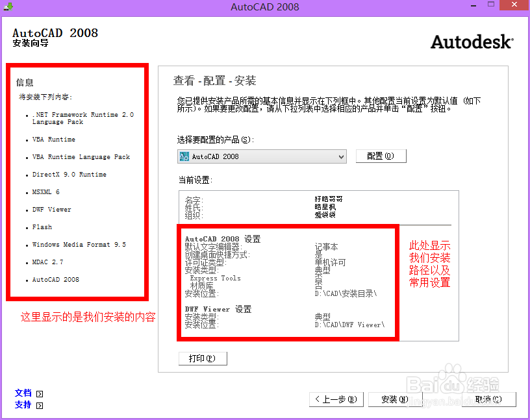The image size is (530, 420).
Task: Click the path 'D:\CAD\DWF Viewer\'
Action: pyautogui.click(x=350, y=325)
